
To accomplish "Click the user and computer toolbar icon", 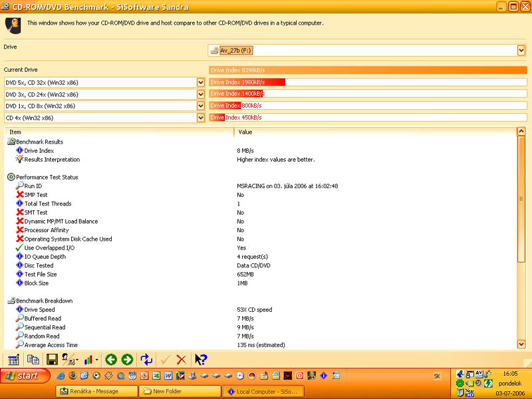I will point(68,360).
